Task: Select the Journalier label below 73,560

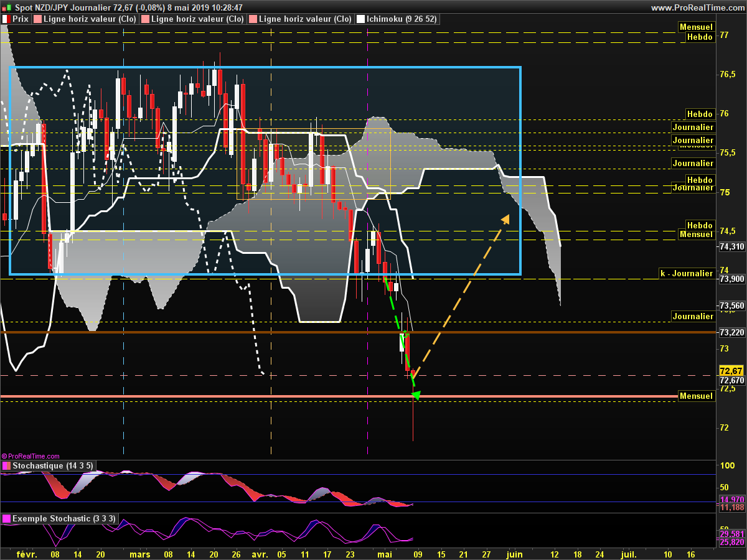Action: coord(693,317)
